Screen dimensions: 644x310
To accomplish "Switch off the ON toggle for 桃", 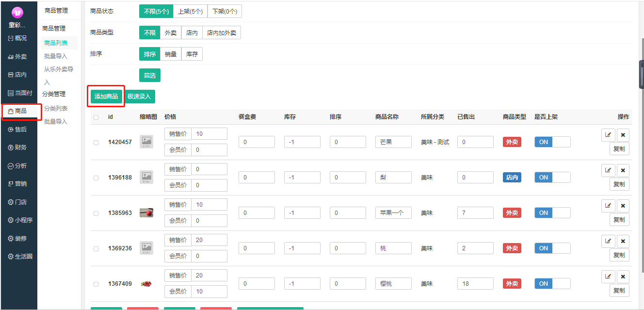I will tap(552, 248).
